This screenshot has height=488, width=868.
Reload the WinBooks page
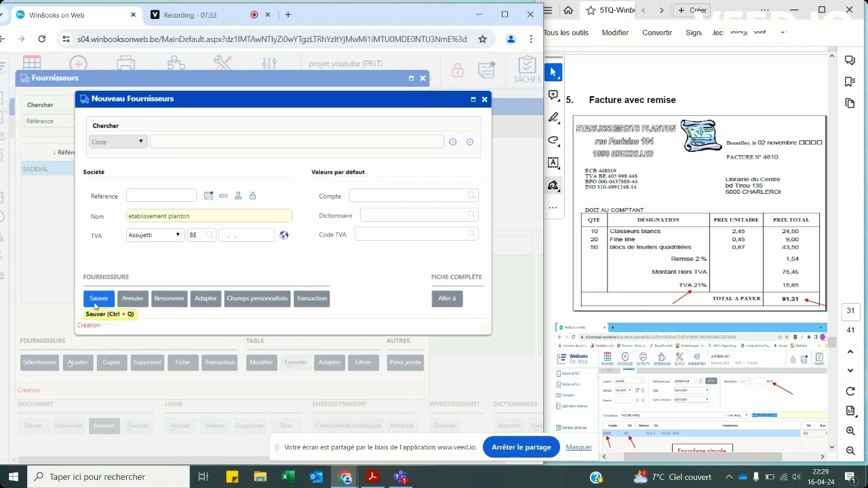coord(41,39)
